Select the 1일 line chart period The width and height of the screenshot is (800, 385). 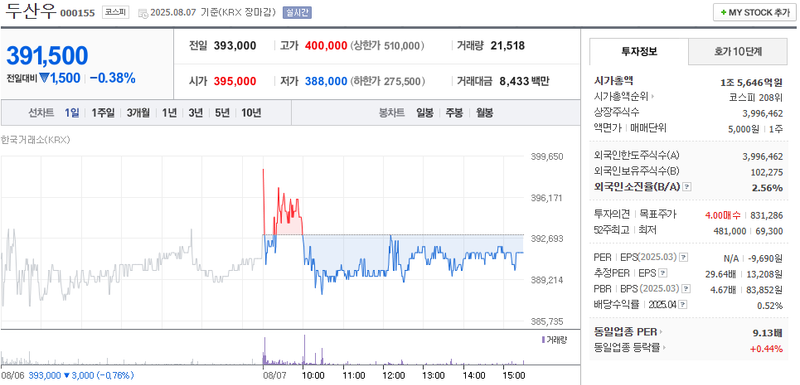click(x=72, y=113)
